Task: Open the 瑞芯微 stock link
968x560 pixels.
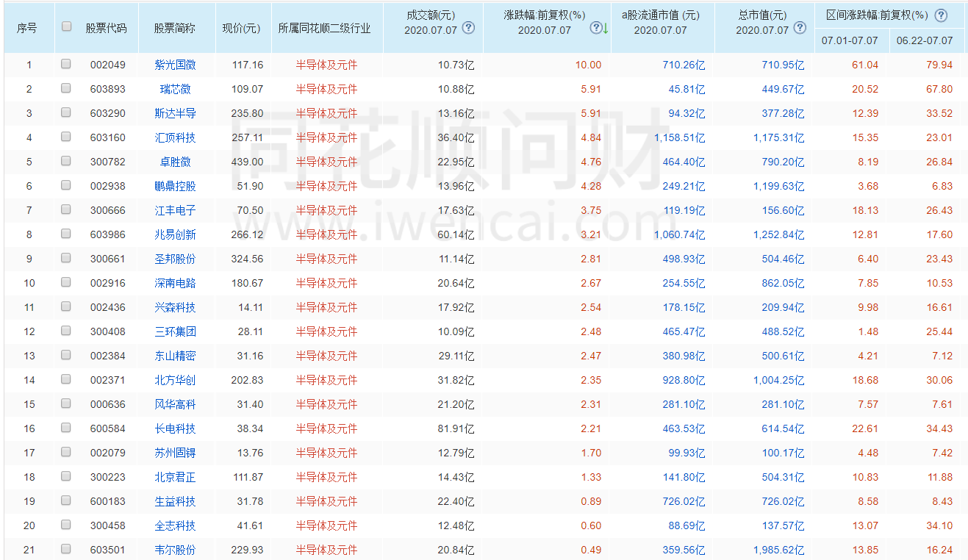Action: [176, 89]
